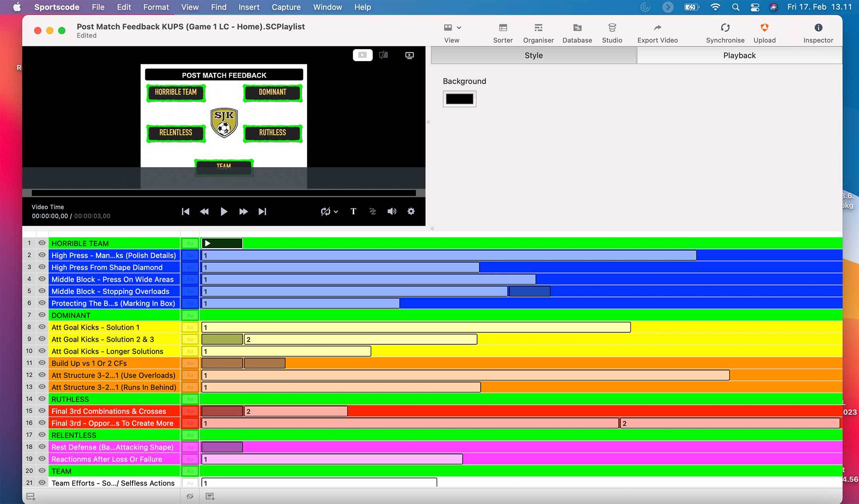Toggle visibility of DOMINANT row

pyautogui.click(x=42, y=315)
